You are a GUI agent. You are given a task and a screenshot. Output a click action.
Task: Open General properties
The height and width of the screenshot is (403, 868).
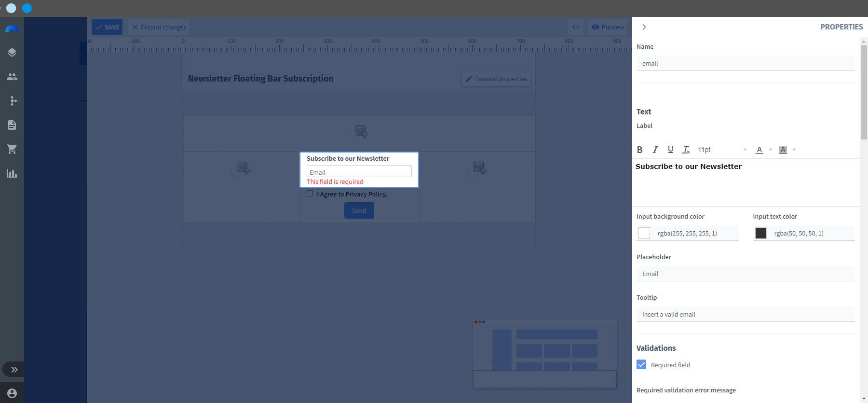496,79
